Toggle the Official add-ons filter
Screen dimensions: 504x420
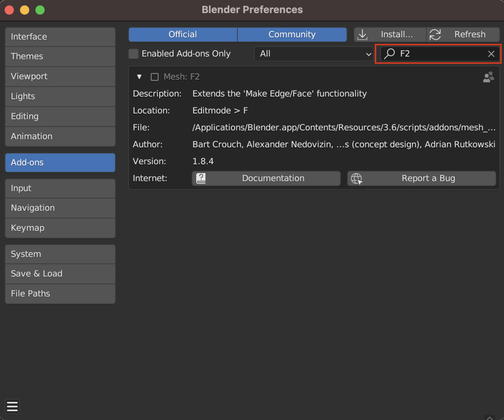click(183, 35)
